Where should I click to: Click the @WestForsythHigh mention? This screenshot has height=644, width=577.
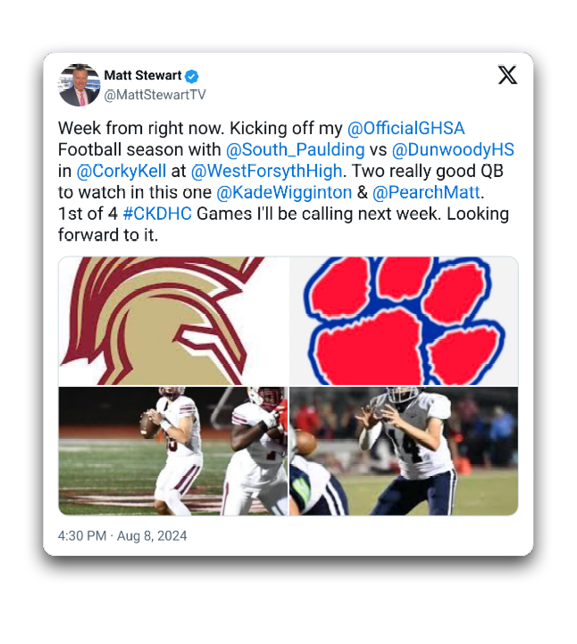click(267, 171)
